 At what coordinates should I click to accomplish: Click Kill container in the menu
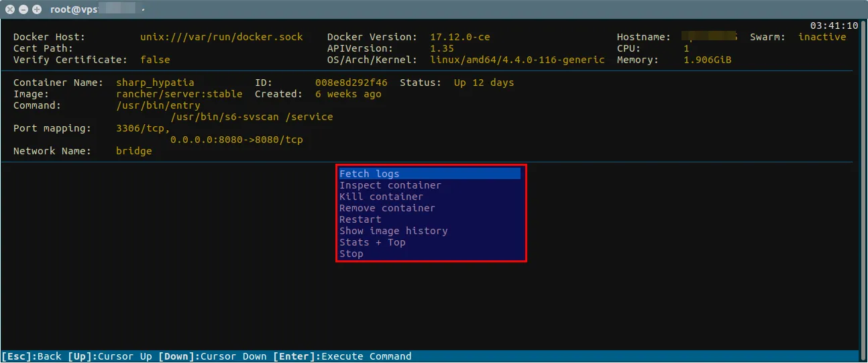coord(381,197)
